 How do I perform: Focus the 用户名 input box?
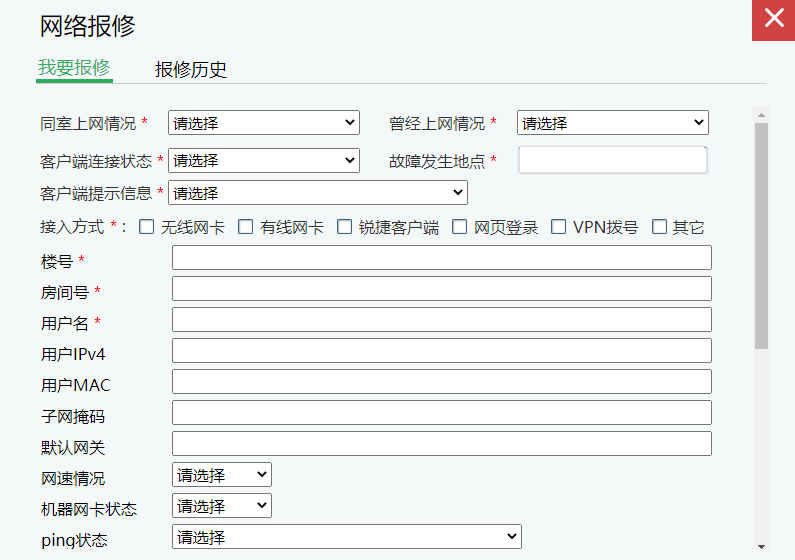tap(442, 320)
